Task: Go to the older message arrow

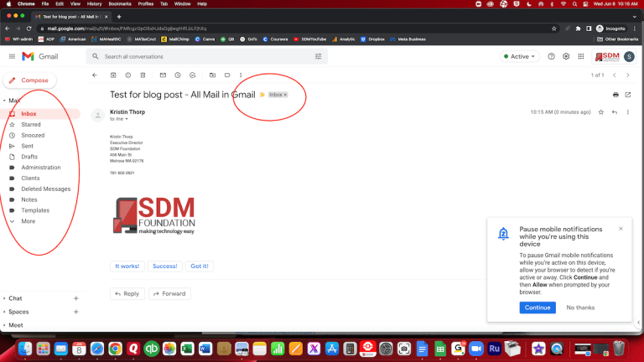Action: point(628,75)
